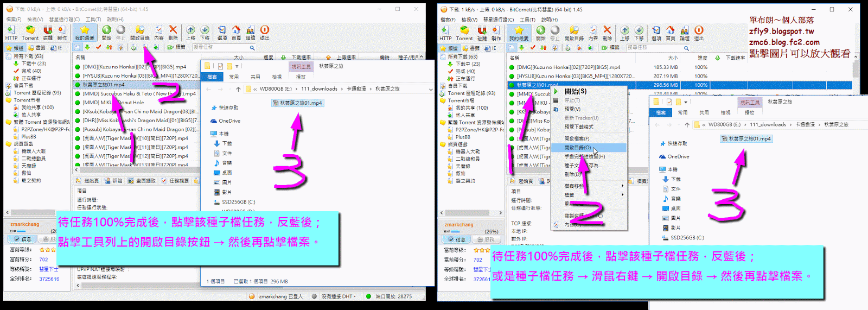This screenshot has width=868, height=310.
Task: Toggle green-arrow downloading filter in left BitComet window
Action: (87, 48)
